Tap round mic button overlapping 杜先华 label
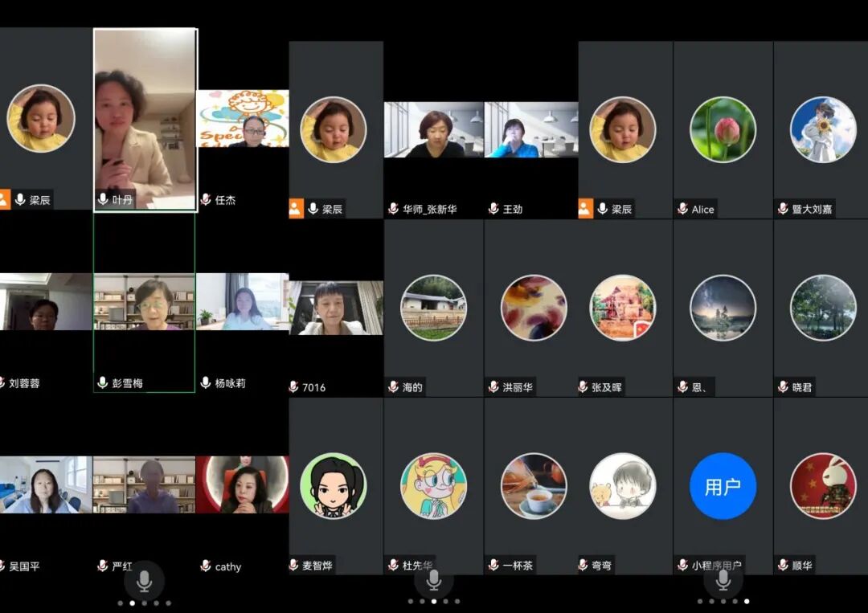The height and width of the screenshot is (613, 868). pos(433,579)
